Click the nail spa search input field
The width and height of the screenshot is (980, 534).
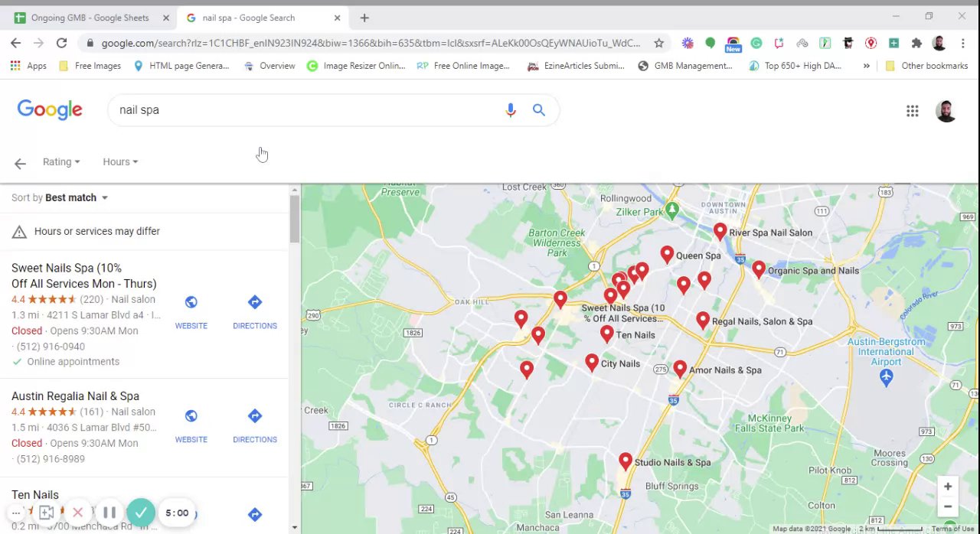point(306,110)
